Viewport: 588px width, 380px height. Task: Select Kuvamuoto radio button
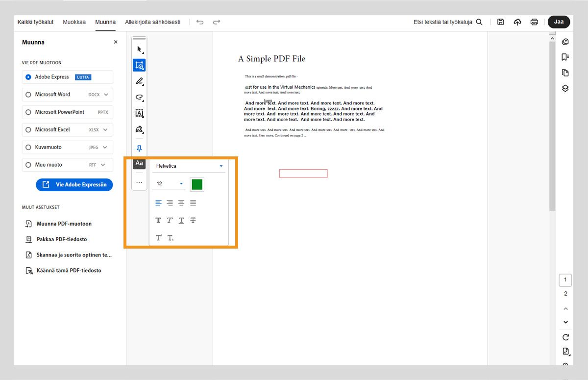point(28,147)
